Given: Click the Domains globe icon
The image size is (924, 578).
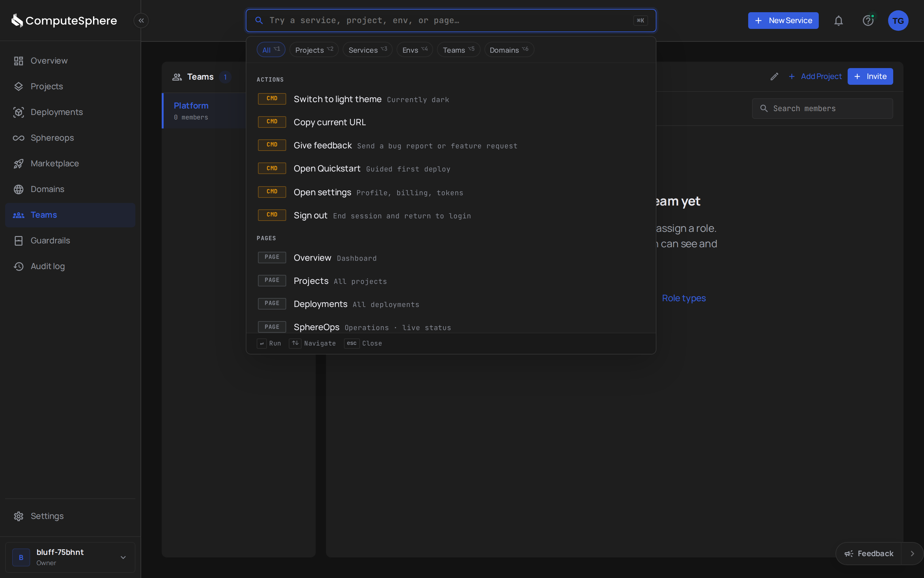Looking at the screenshot, I should point(18,189).
